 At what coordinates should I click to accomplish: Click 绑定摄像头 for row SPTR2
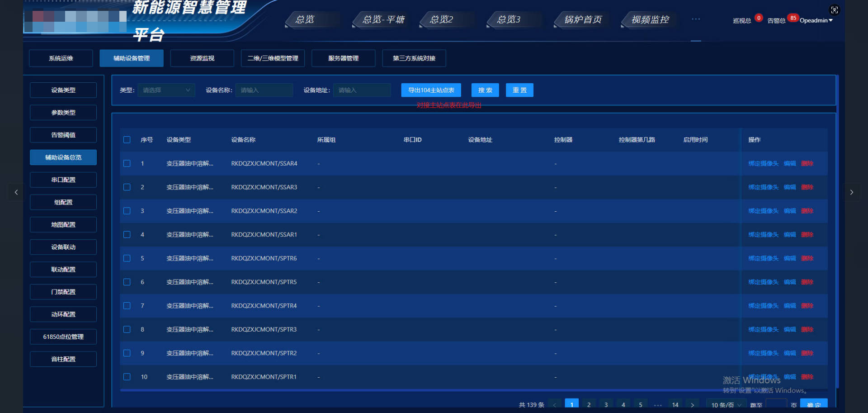pyautogui.click(x=763, y=353)
